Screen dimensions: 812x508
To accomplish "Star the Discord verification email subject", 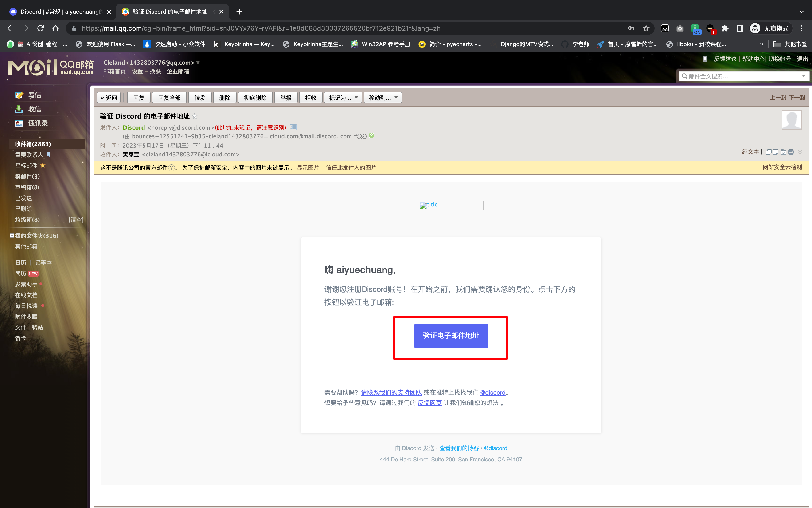I will [x=195, y=116].
